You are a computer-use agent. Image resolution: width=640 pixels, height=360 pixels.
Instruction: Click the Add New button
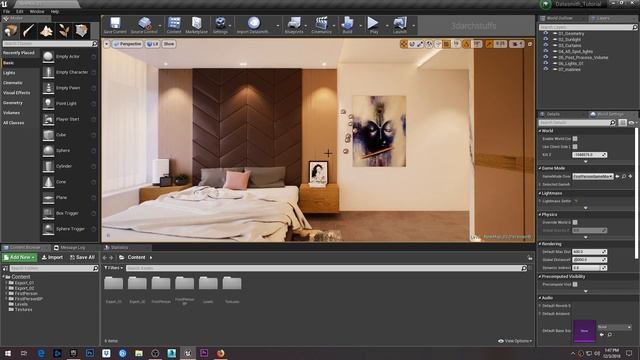point(20,257)
